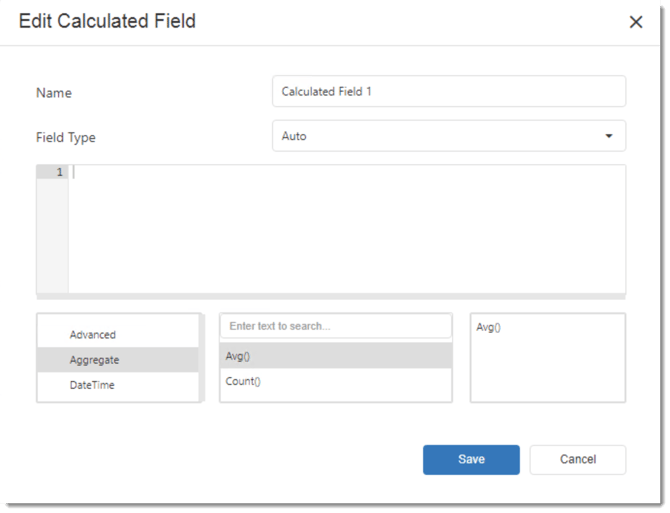Click Avg() text in description panel

[x=488, y=327]
